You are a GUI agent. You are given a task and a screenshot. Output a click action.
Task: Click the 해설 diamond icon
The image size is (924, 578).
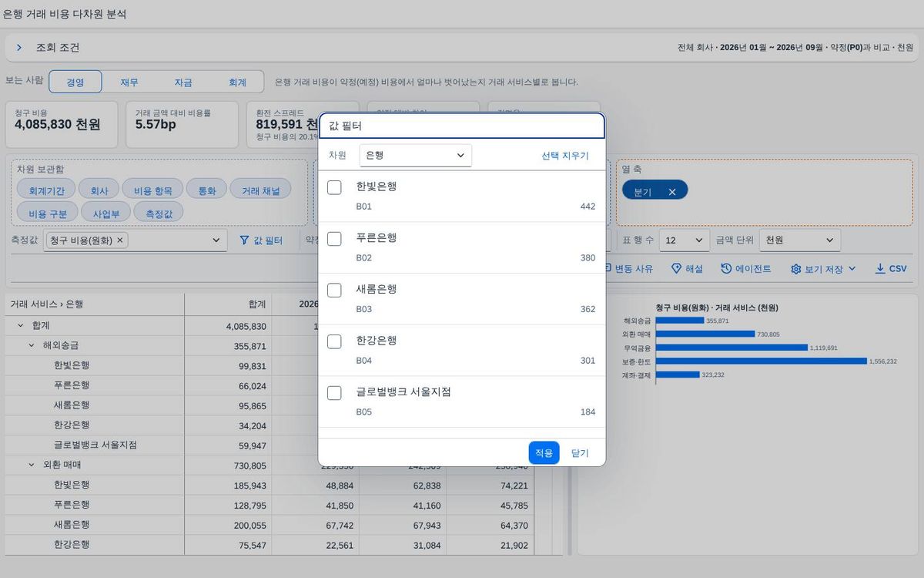[x=677, y=269]
